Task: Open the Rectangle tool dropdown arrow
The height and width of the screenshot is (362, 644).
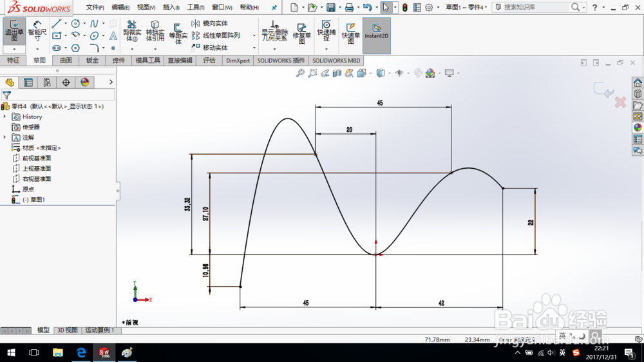Action: [x=66, y=35]
